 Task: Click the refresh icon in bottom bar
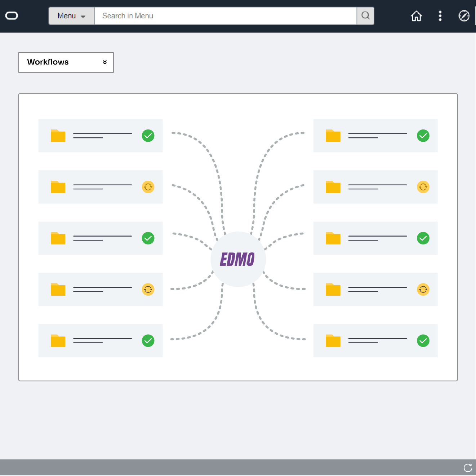tap(468, 468)
